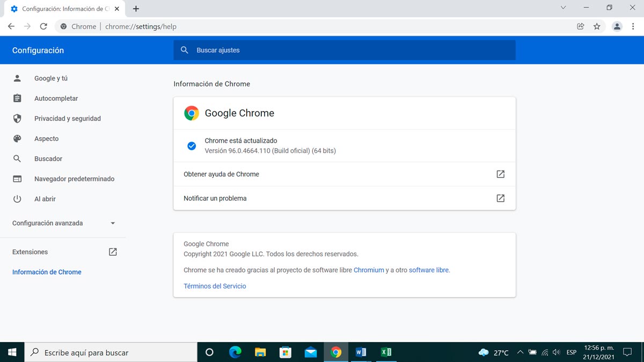644x362 pixels.
Task: Open the browser customization menu (three dots)
Action: 634,26
